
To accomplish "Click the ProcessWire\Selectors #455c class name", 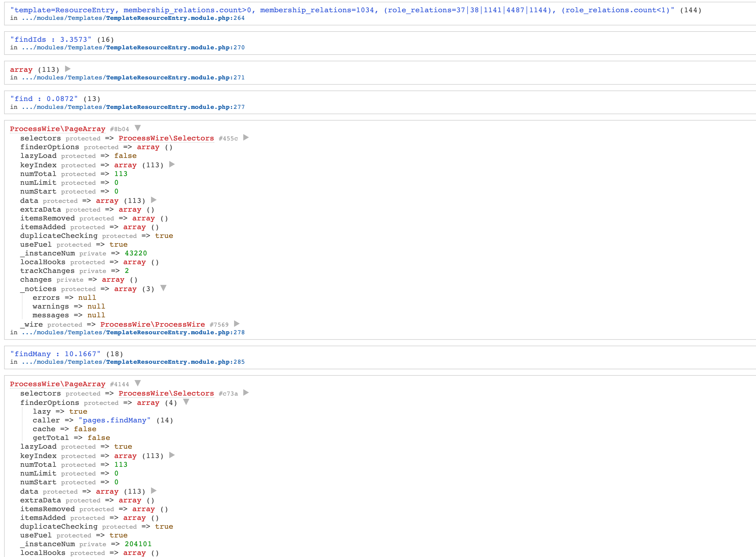I will pyautogui.click(x=166, y=138).
